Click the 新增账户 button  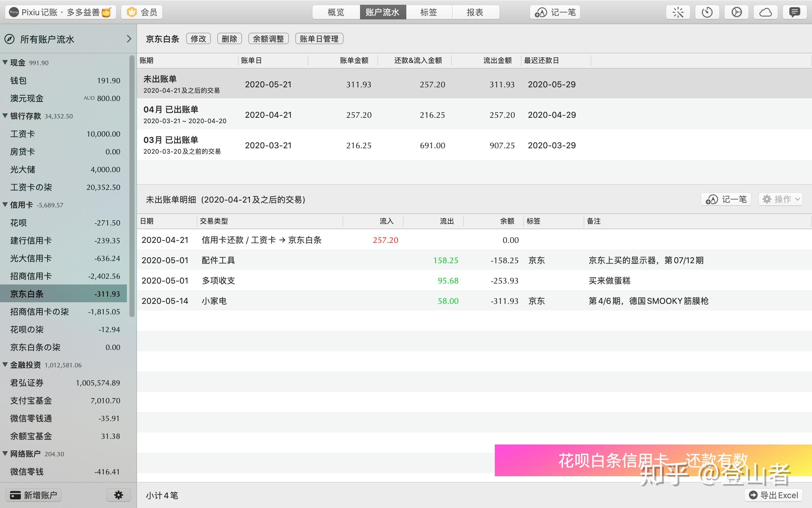click(34, 495)
